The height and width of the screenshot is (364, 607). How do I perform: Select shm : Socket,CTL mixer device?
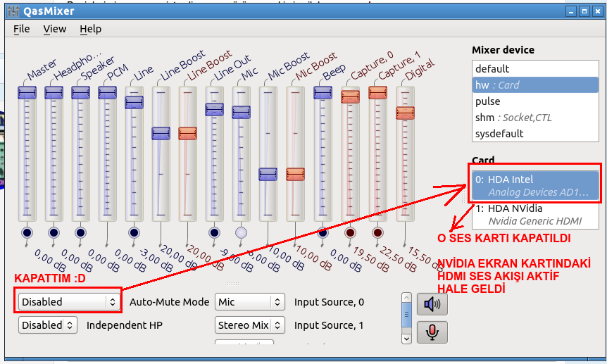click(535, 118)
